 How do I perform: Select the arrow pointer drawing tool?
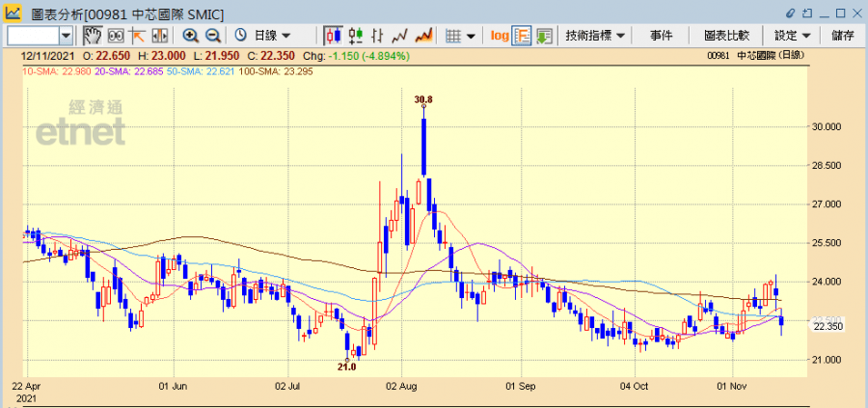click(137, 36)
